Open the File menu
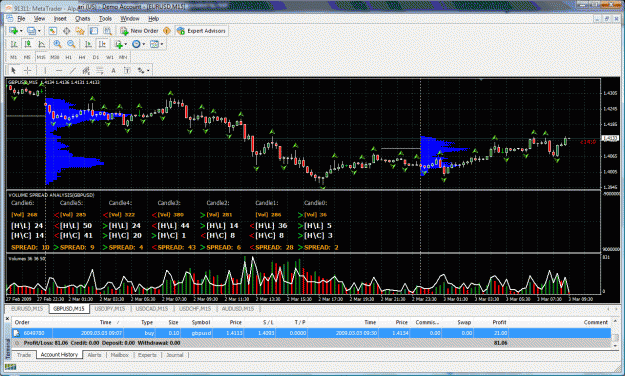Screen dimensions: 625x376 point(21,19)
